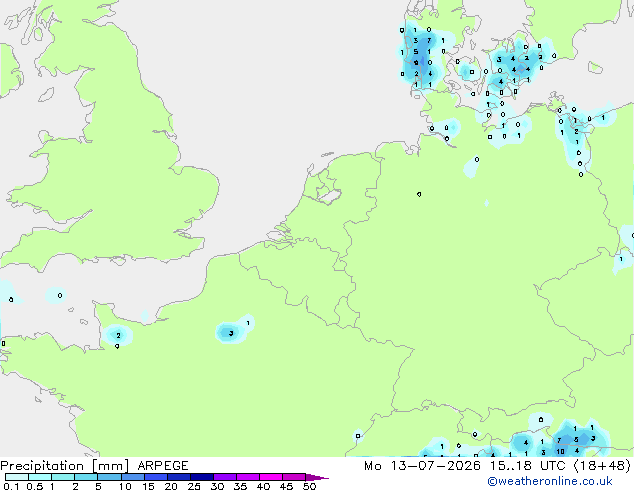Click the '15..18 UTC' time range text
Image resolution: width=634 pixels, height=490 pixels.
tap(527, 466)
